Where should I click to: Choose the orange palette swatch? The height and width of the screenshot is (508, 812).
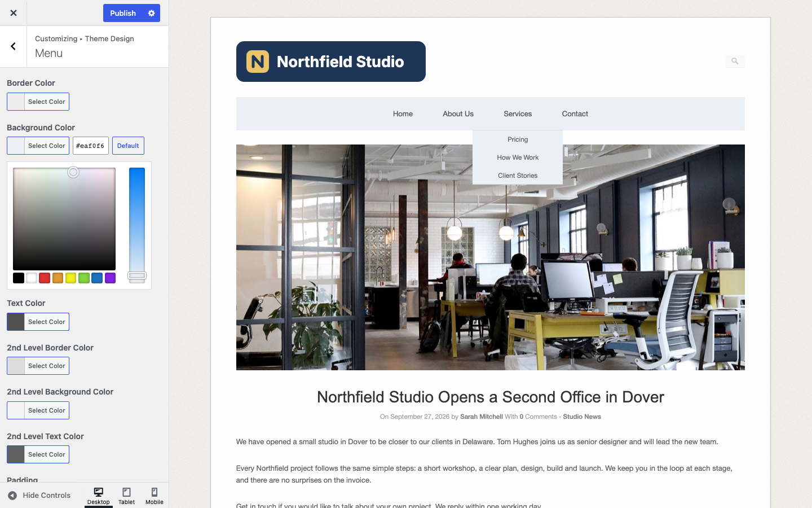[x=58, y=278]
